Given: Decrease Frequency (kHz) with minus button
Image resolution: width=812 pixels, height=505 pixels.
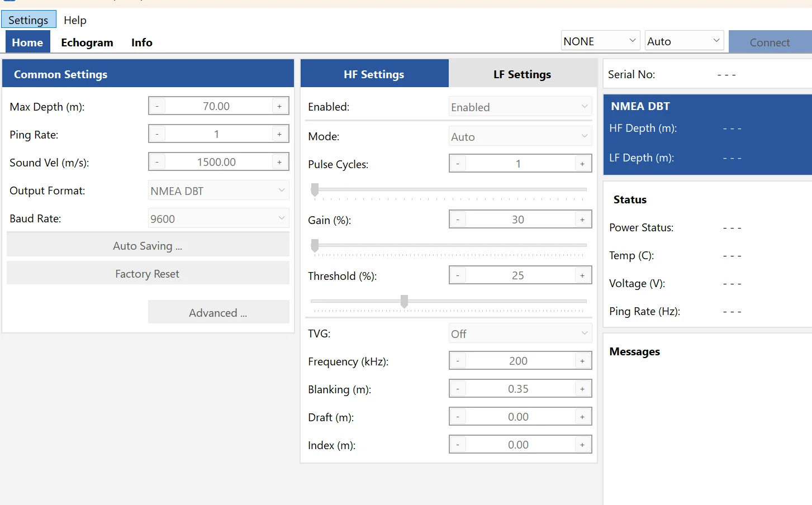Looking at the screenshot, I should pos(458,361).
